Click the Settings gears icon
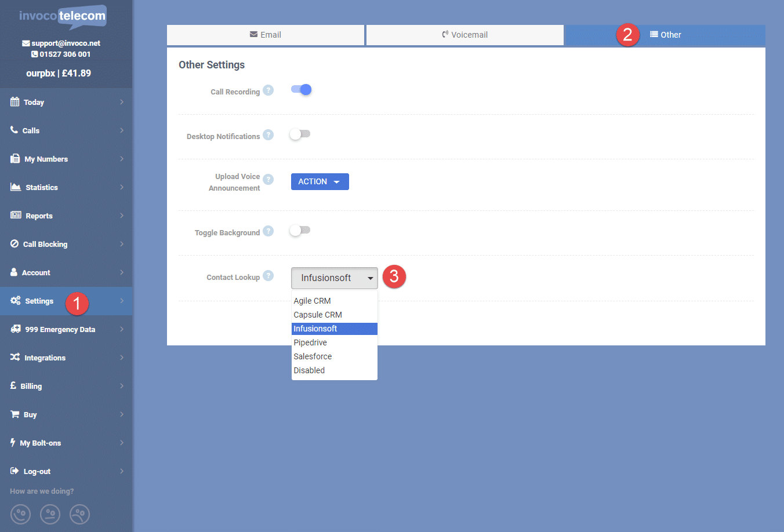This screenshot has width=784, height=532. click(x=16, y=300)
